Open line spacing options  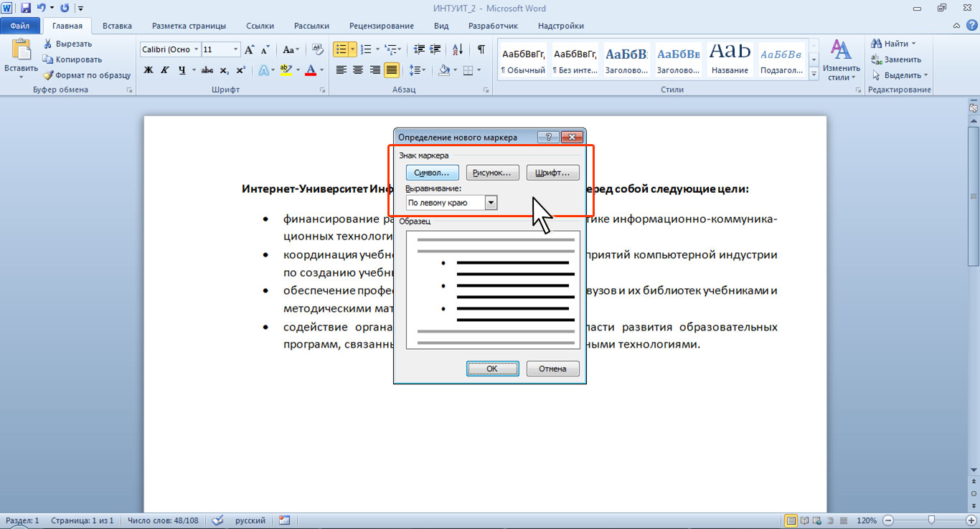(417, 70)
